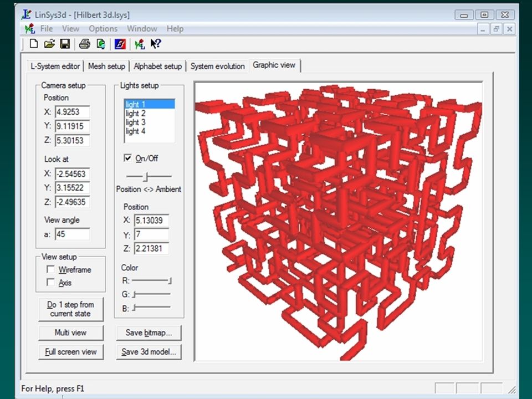Click camera Position Y field 9.11915
This screenshot has height=399, width=532.
pos(72,126)
